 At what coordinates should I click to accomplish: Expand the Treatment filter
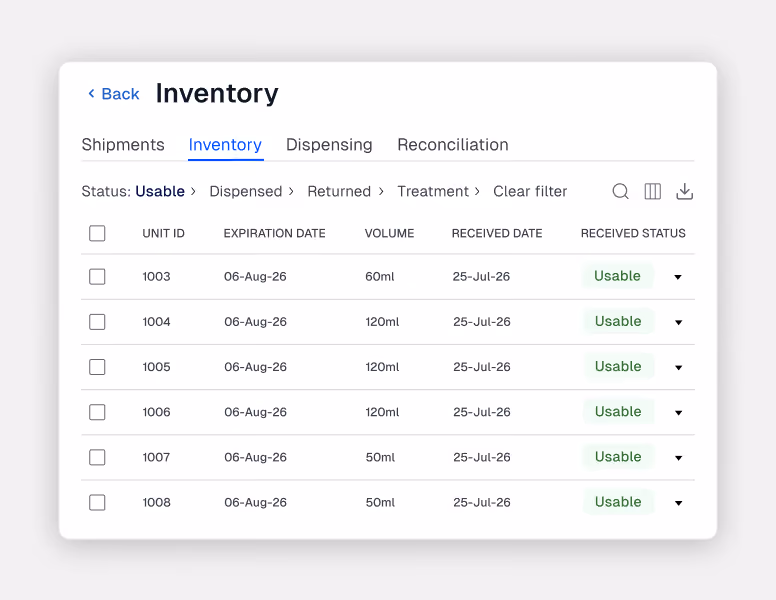pyautogui.click(x=438, y=191)
